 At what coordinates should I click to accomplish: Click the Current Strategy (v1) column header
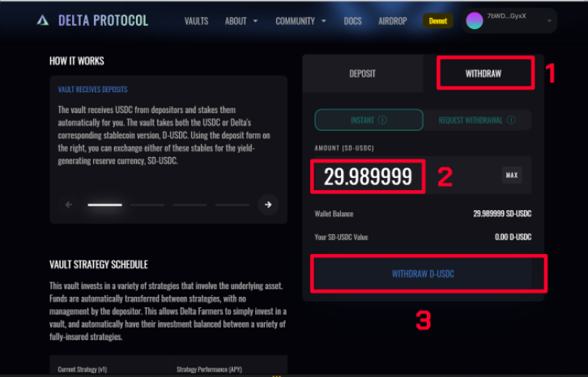[83, 370]
